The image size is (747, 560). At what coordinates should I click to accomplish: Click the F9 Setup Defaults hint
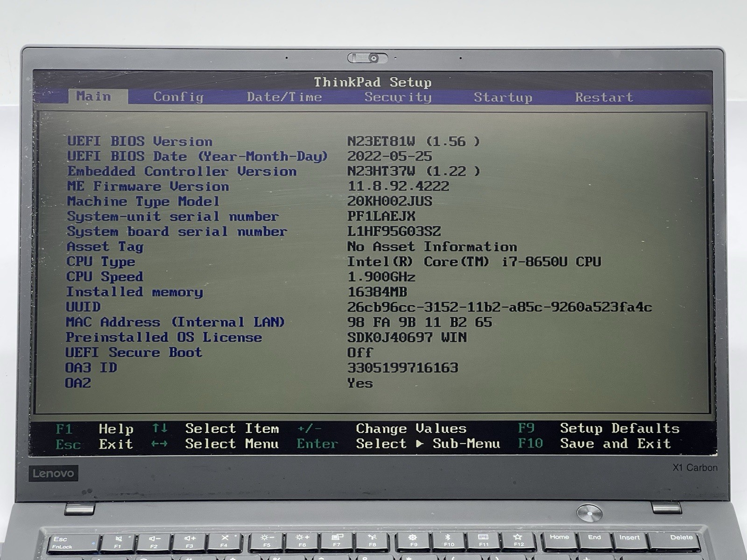(x=599, y=428)
